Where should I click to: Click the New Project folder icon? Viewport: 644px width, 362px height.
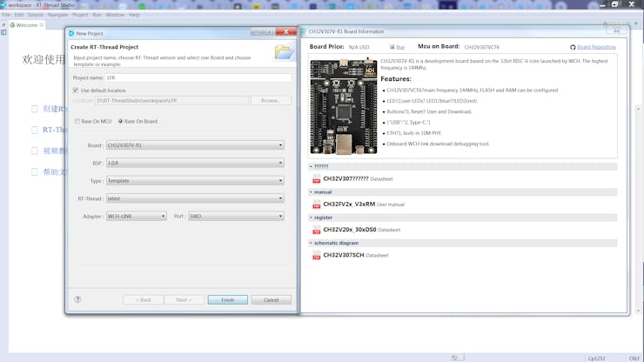(284, 52)
